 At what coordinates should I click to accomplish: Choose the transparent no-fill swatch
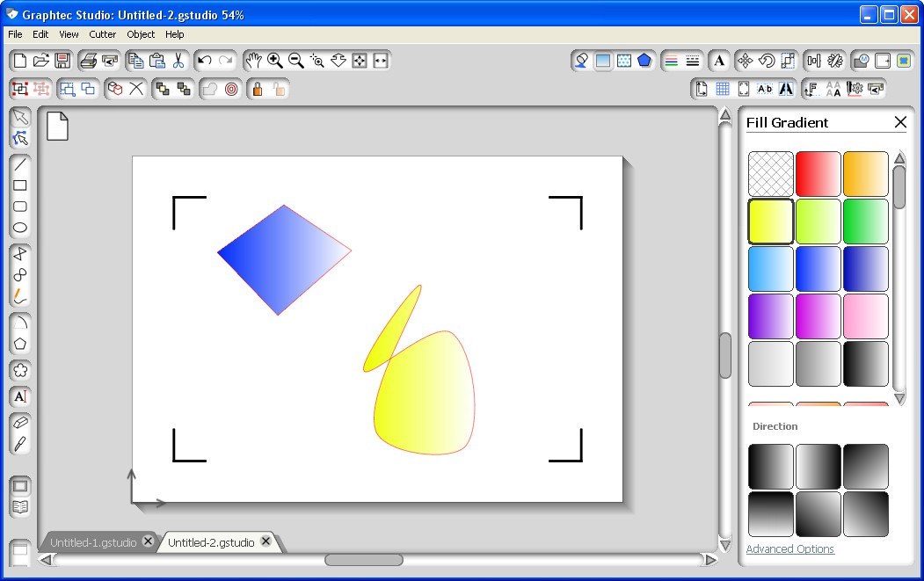pos(771,174)
